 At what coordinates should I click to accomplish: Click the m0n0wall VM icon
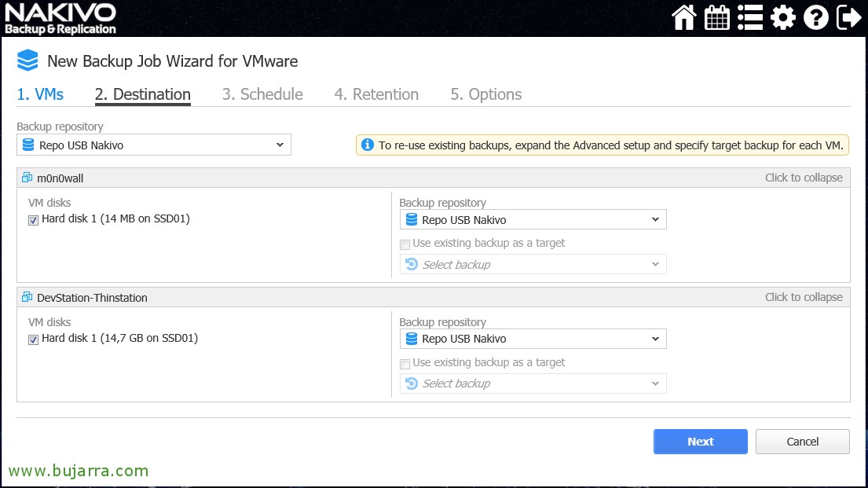tap(27, 178)
